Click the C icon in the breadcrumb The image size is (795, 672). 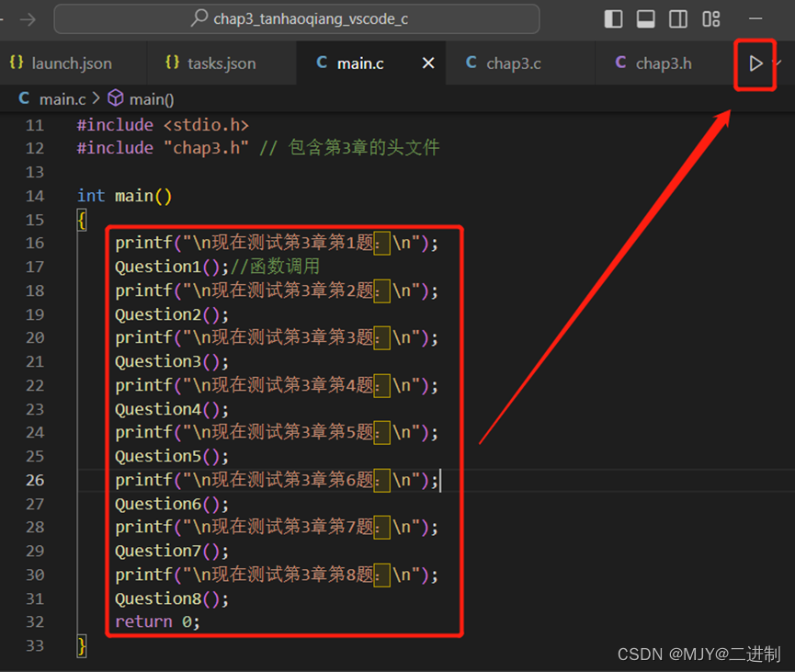[24, 98]
